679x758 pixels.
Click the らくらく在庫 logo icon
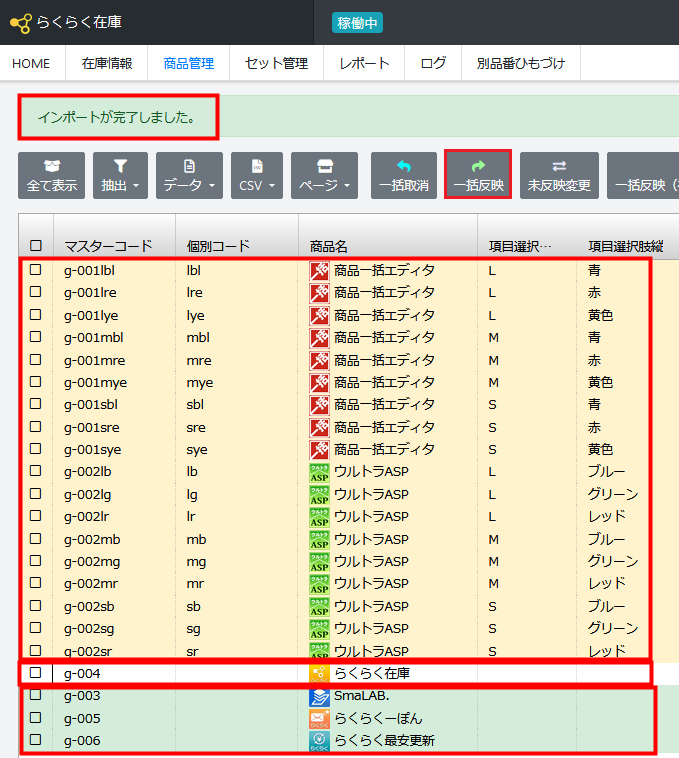tap(20, 24)
